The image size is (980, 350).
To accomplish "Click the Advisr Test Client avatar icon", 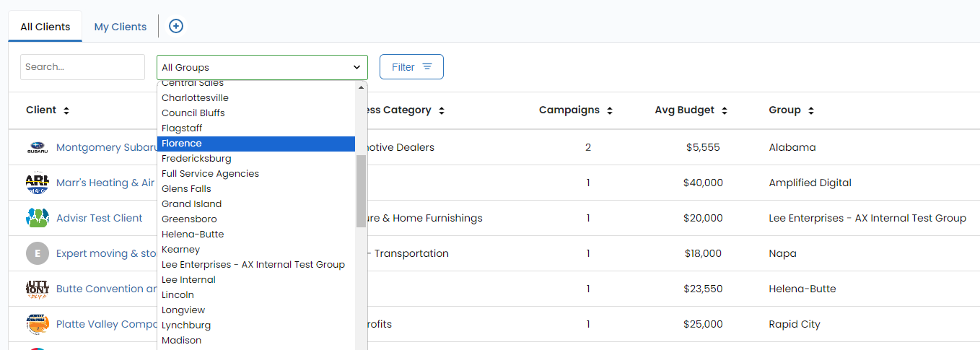I will point(37,218).
